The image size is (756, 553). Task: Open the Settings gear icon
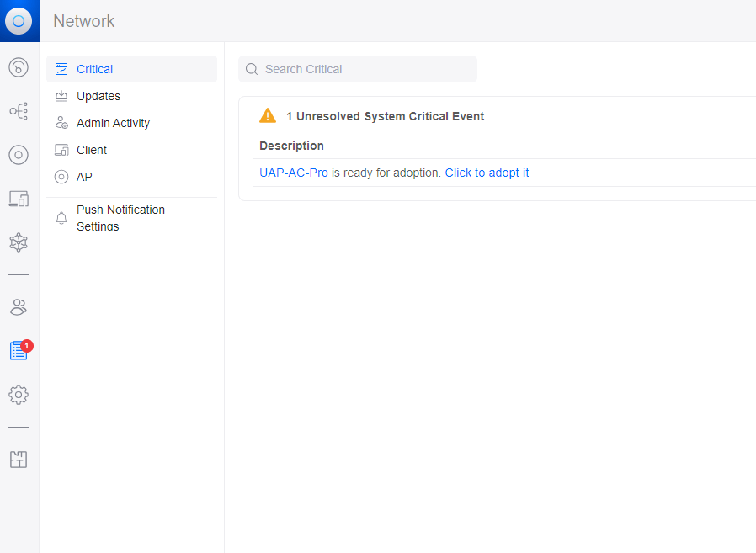point(19,395)
